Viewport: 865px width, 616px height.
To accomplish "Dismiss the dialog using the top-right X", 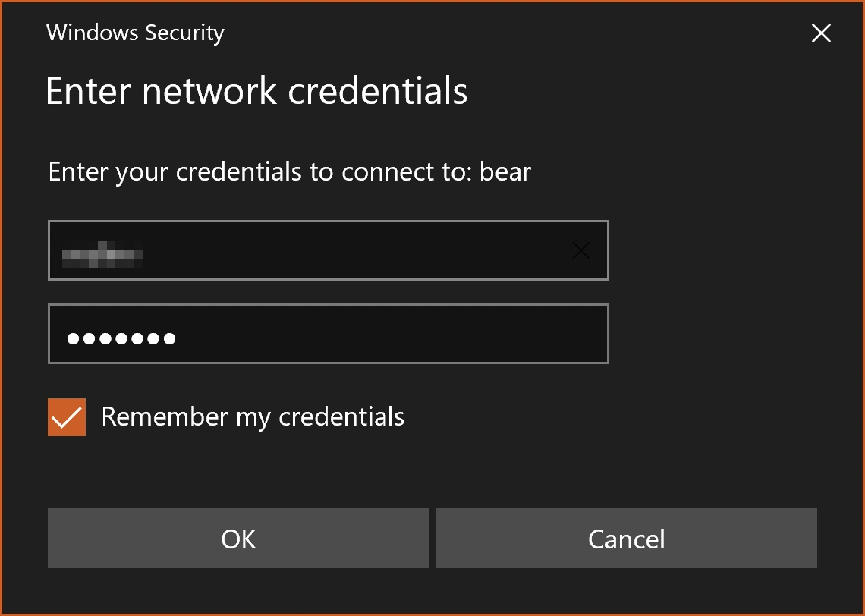I will click(821, 33).
